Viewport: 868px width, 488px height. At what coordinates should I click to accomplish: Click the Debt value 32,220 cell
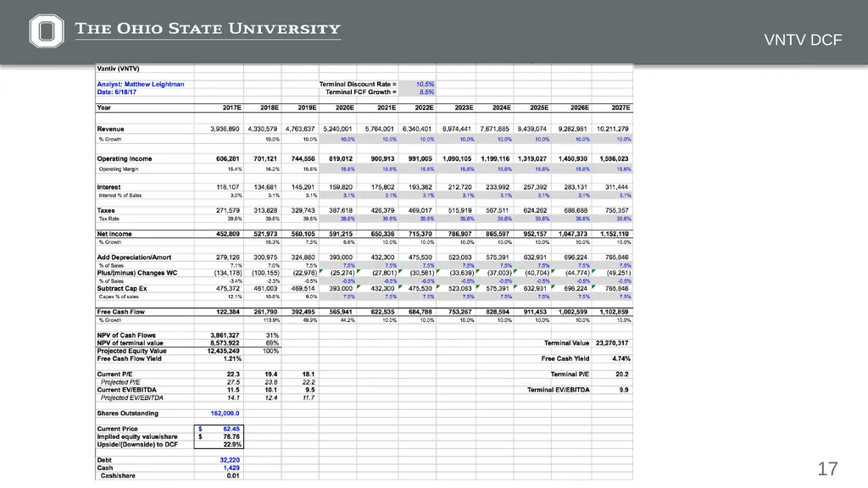coord(219,460)
